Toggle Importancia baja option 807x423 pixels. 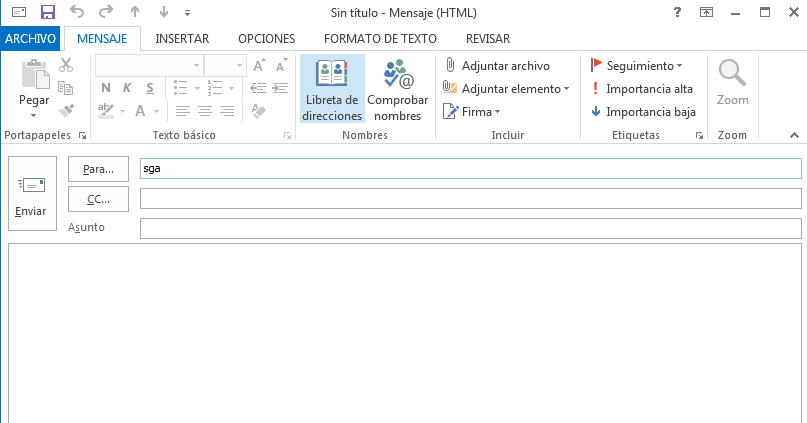642,112
